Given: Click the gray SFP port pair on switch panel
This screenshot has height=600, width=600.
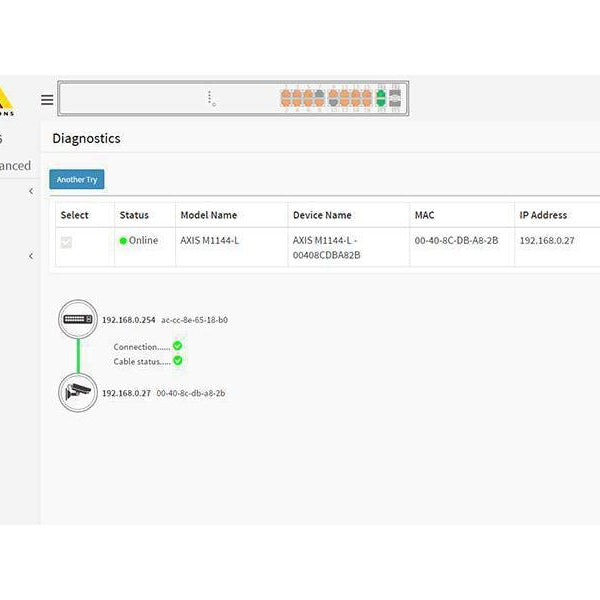Looking at the screenshot, I should click(395, 98).
